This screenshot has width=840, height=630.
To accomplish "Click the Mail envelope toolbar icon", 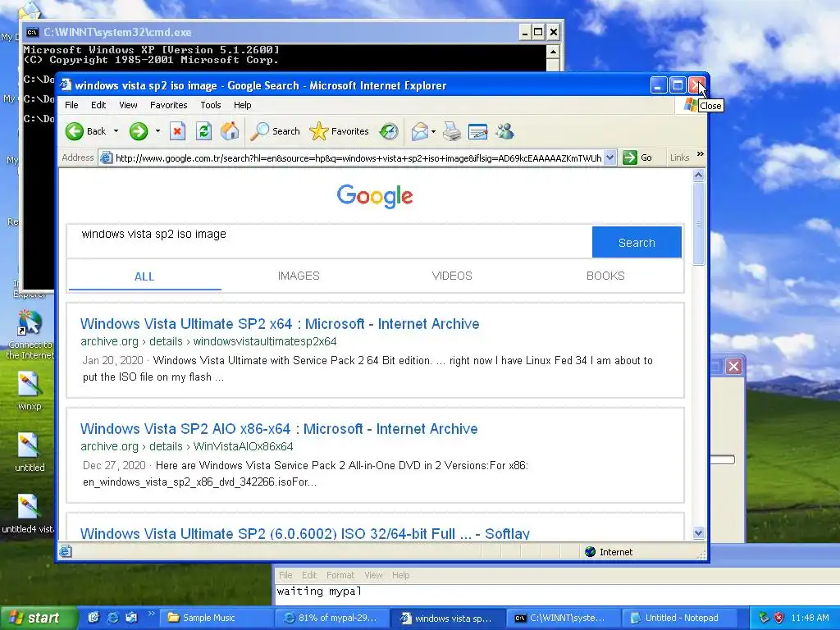I will pos(420,131).
